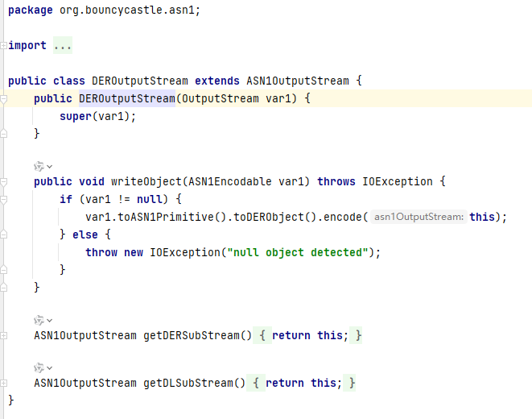Click the writeObject method name
The height and width of the screenshot is (419, 532).
[146, 182]
